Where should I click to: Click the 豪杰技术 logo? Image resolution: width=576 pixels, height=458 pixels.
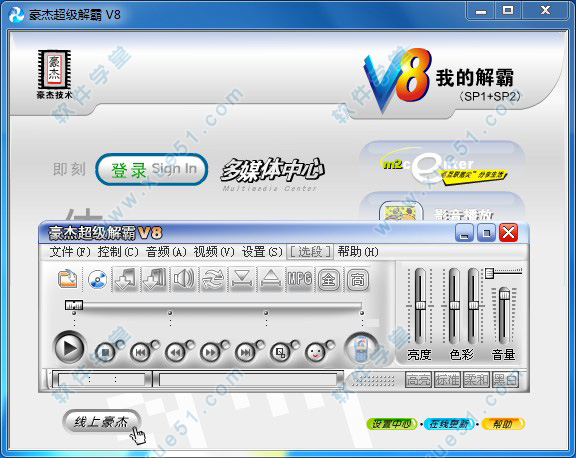click(54, 75)
